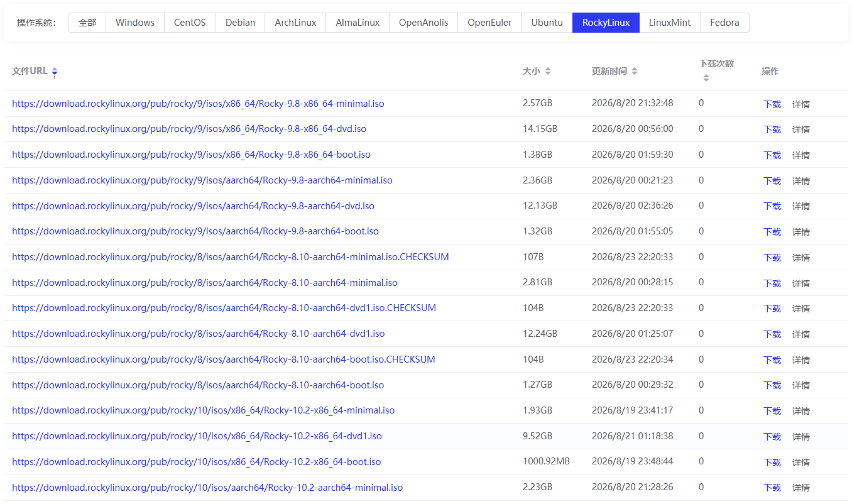
Task: Sort by 更新时间 column sort icon
Action: pos(635,72)
